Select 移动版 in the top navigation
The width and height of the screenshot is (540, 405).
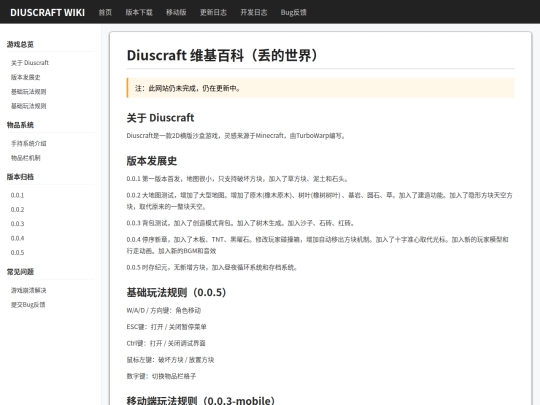[176, 12]
